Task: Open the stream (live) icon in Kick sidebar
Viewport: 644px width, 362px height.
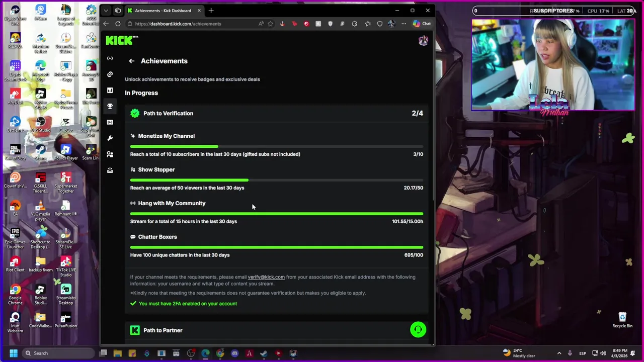Action: click(x=110, y=58)
